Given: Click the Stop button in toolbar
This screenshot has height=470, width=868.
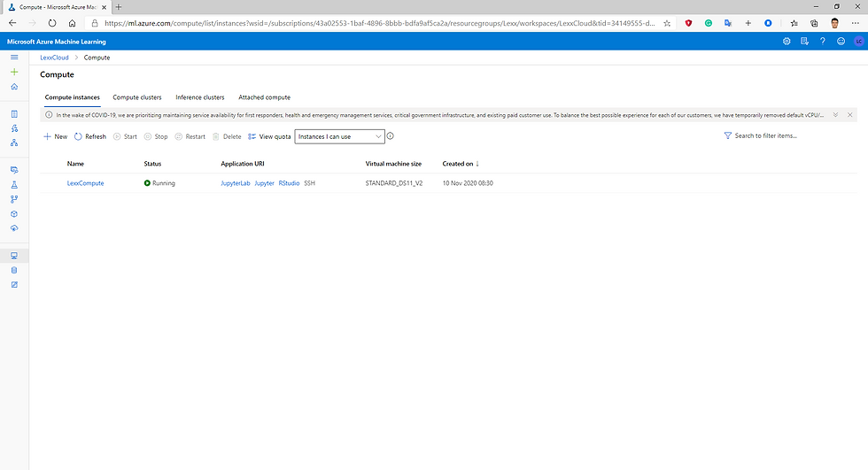Looking at the screenshot, I should point(156,136).
